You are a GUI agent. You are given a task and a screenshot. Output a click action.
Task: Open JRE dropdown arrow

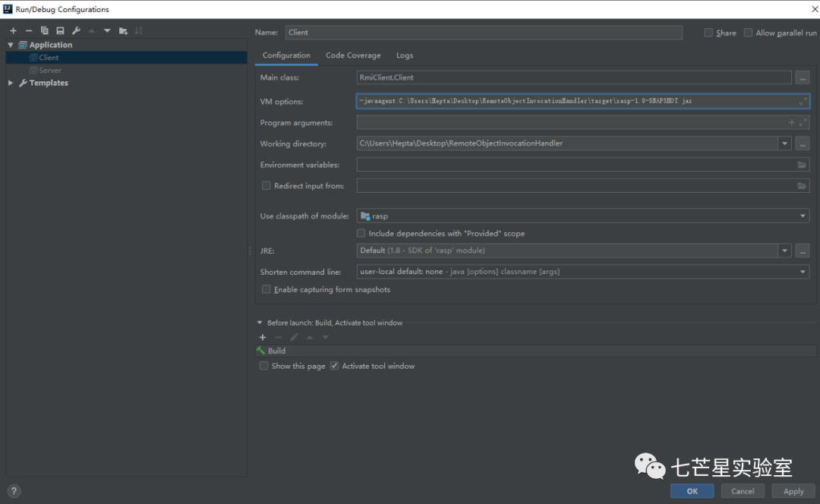784,251
